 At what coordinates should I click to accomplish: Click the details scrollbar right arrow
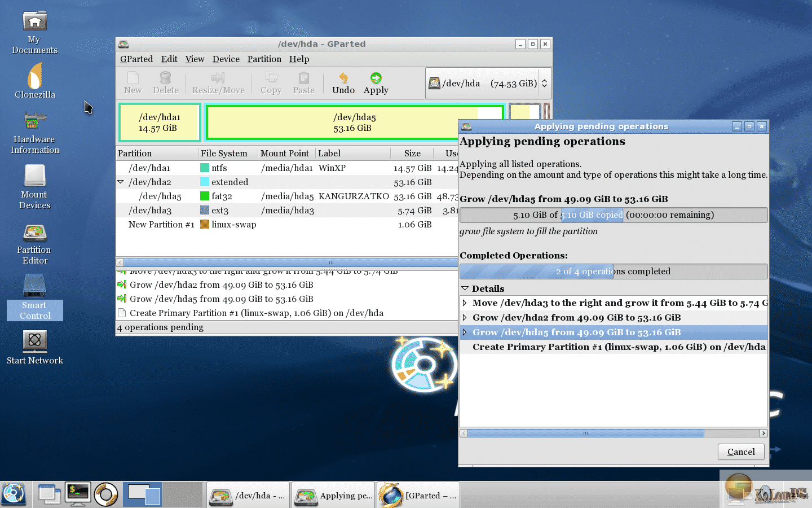[x=764, y=433]
